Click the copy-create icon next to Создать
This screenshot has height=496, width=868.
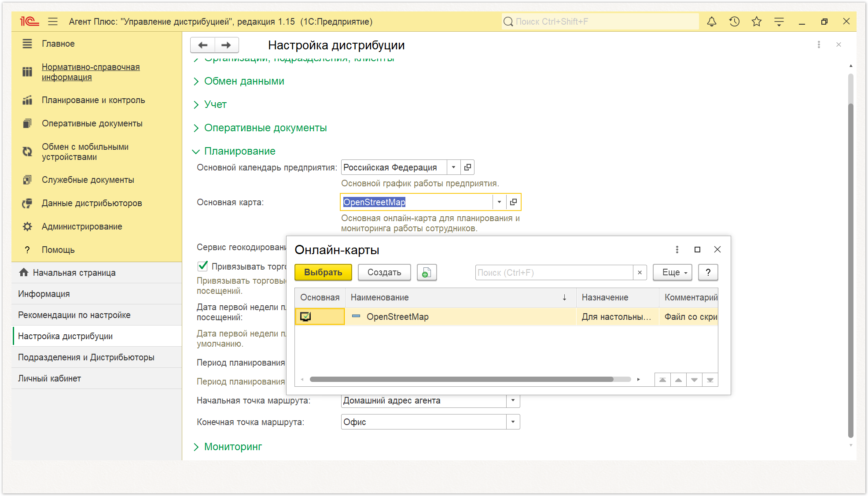click(427, 273)
